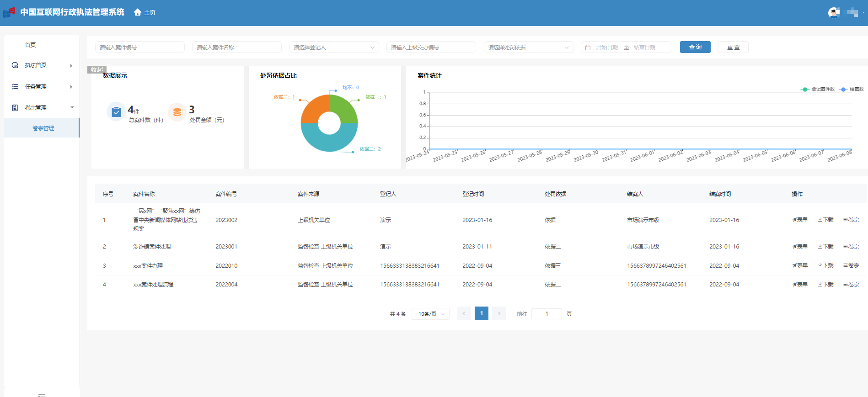Click case name xxx案件办理
Screen dimensions: 868x397
148,266
